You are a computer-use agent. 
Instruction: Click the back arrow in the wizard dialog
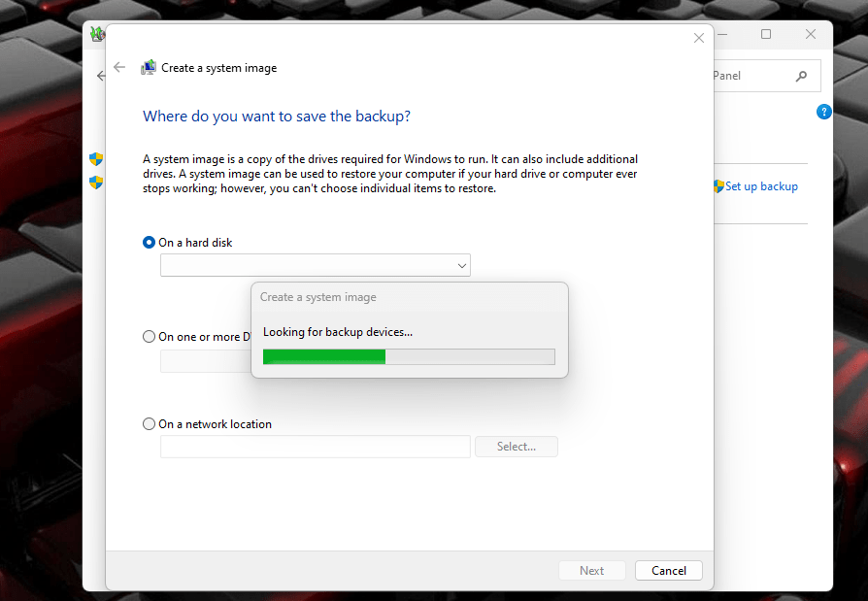pyautogui.click(x=118, y=67)
